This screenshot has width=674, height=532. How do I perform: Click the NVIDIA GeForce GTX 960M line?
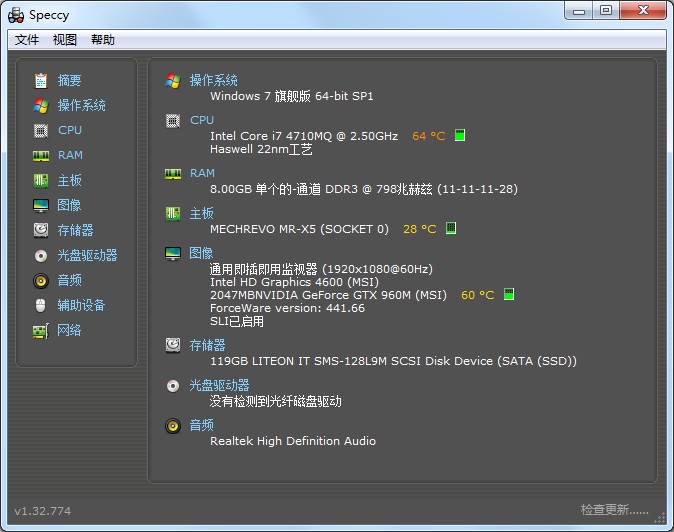(328, 295)
